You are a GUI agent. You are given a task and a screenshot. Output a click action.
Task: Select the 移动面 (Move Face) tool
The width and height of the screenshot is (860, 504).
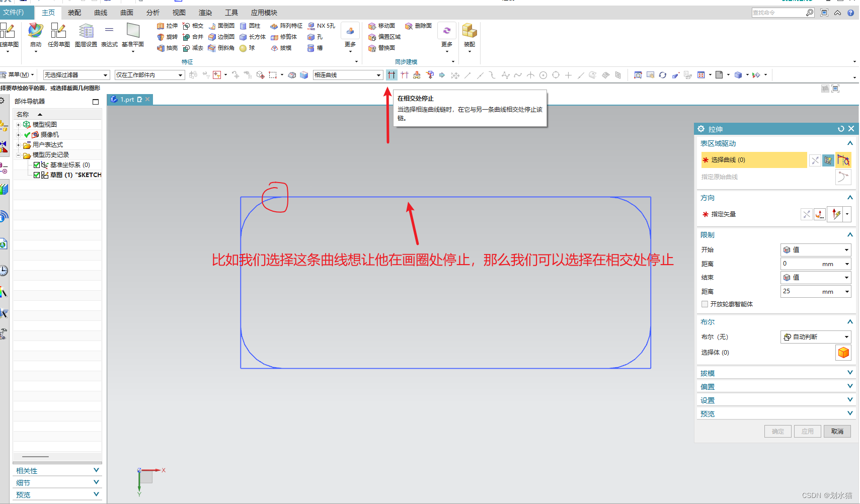[383, 26]
